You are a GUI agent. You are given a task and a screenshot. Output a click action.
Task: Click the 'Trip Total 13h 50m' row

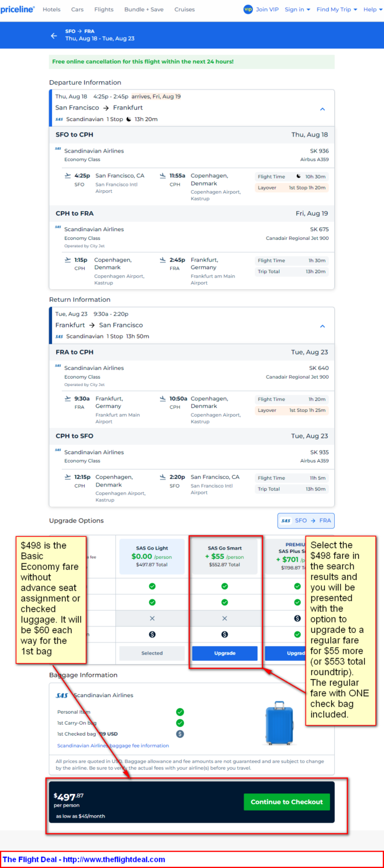(x=292, y=489)
